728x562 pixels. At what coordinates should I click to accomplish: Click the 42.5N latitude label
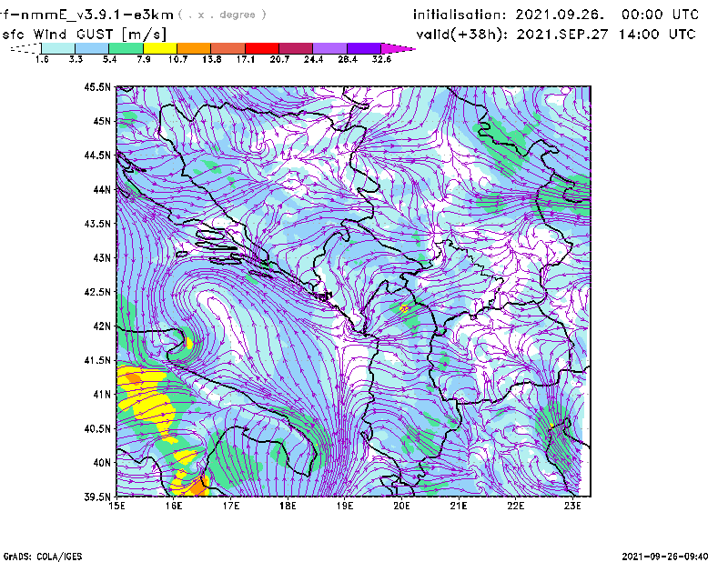click(97, 292)
